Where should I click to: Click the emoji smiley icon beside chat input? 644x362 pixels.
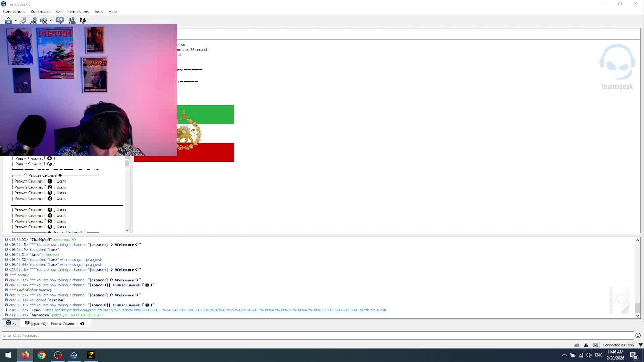click(x=638, y=335)
